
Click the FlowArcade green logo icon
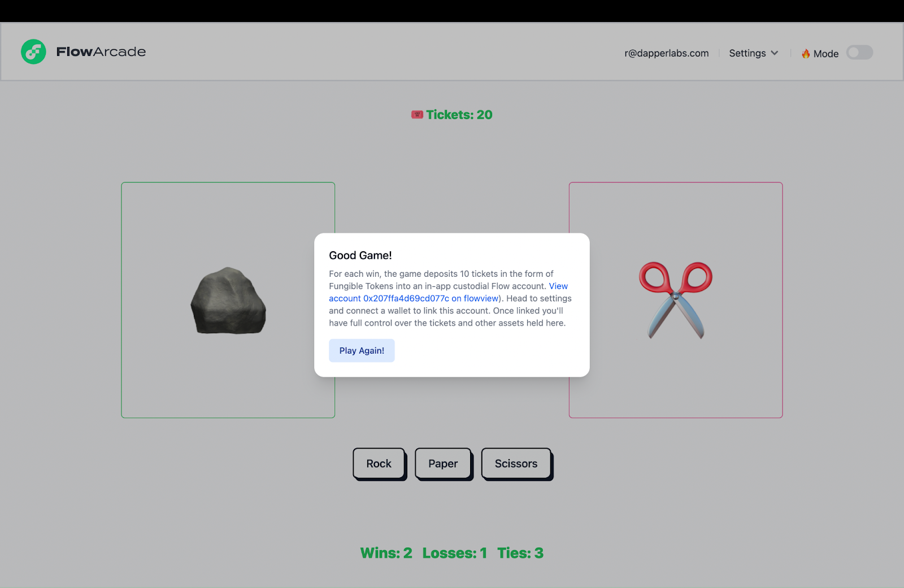tap(33, 51)
